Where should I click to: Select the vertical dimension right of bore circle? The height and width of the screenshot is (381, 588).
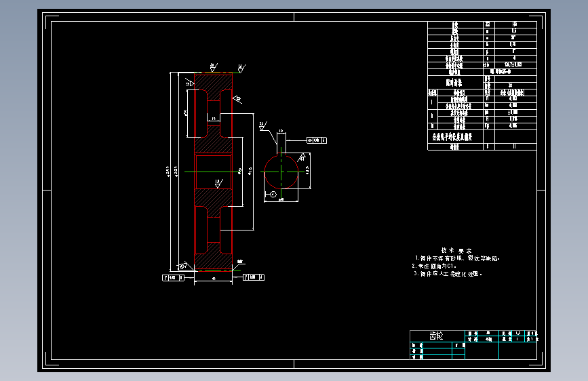[307, 170]
